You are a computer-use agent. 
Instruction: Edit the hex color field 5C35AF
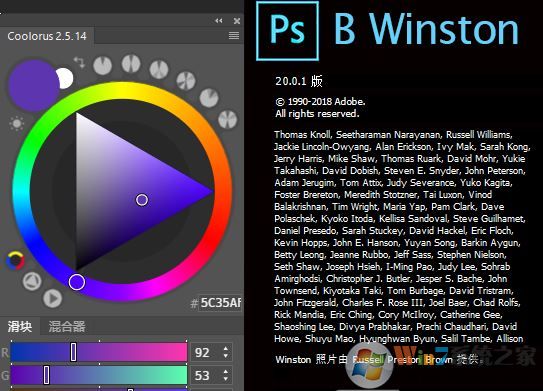tap(220, 303)
